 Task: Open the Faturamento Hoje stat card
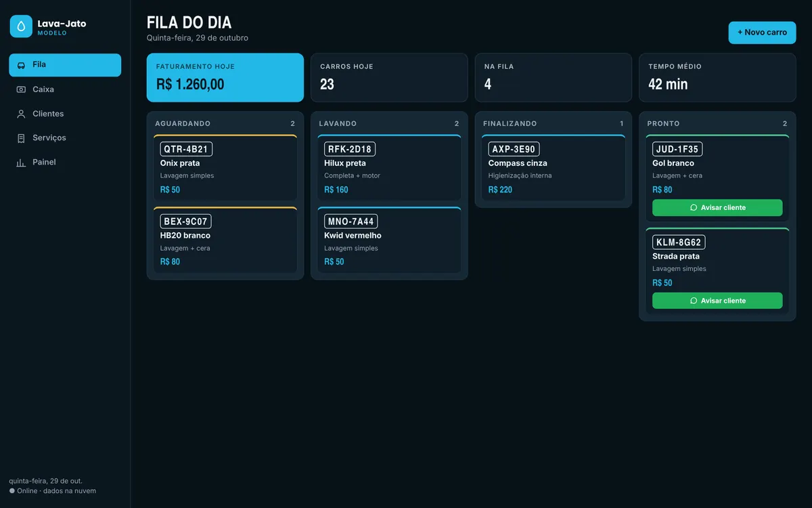225,78
